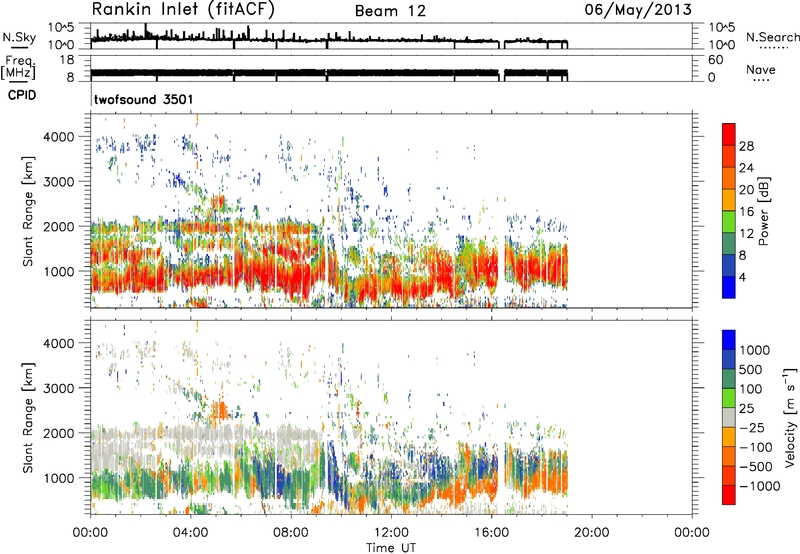This screenshot has height=554, width=800.
Task: Click the "4" value on the Power colorbar
Action: [x=743, y=277]
